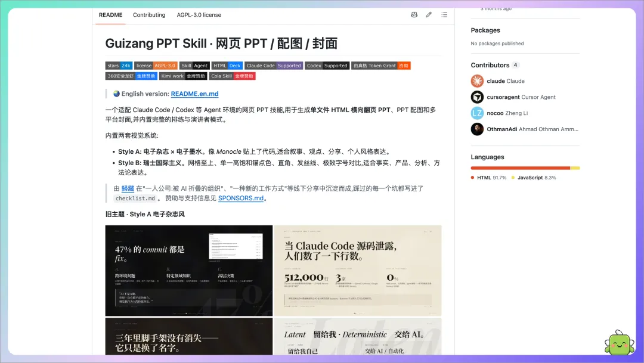Open the Packages heading link

485,30
